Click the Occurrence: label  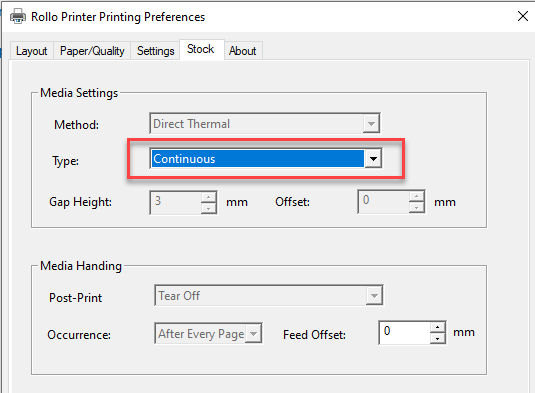pyautogui.click(x=79, y=335)
